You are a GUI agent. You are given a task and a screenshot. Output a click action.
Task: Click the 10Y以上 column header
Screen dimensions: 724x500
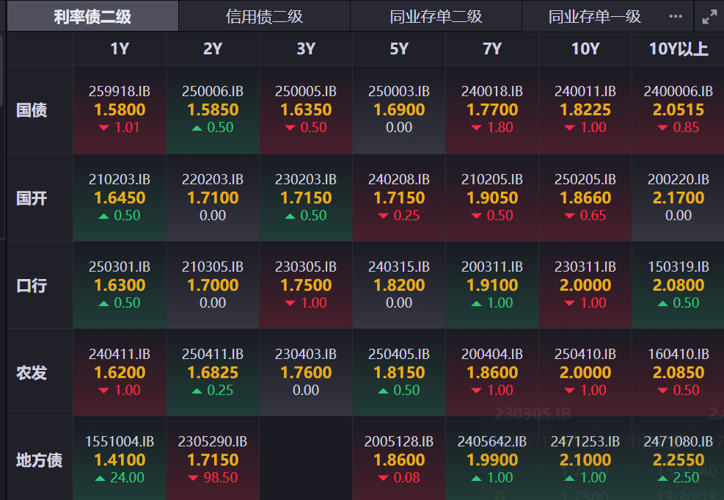[x=678, y=49]
